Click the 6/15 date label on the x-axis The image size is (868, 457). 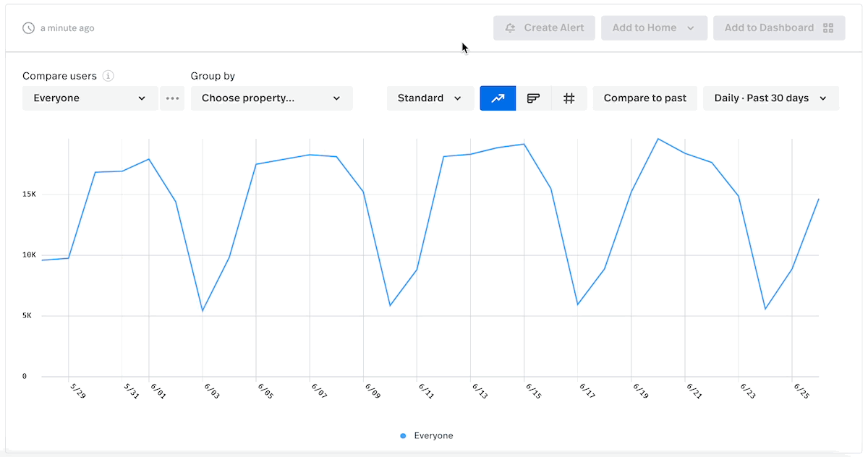(534, 390)
